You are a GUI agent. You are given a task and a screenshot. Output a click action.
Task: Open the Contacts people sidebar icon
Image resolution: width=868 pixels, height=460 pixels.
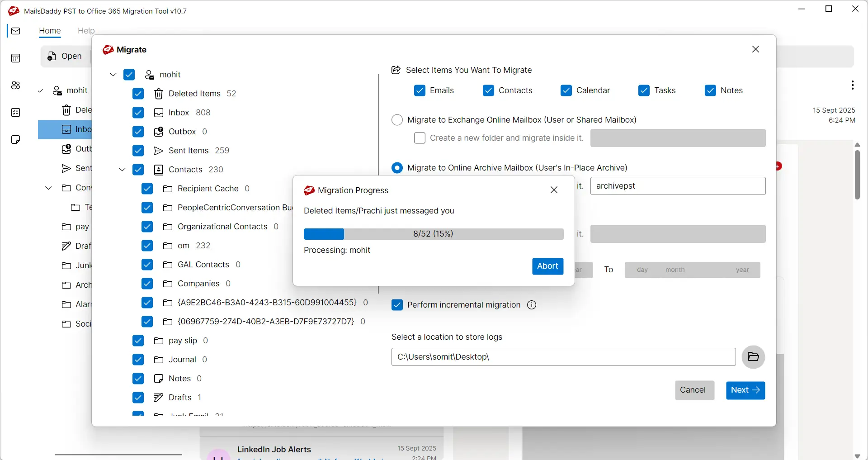(16, 85)
